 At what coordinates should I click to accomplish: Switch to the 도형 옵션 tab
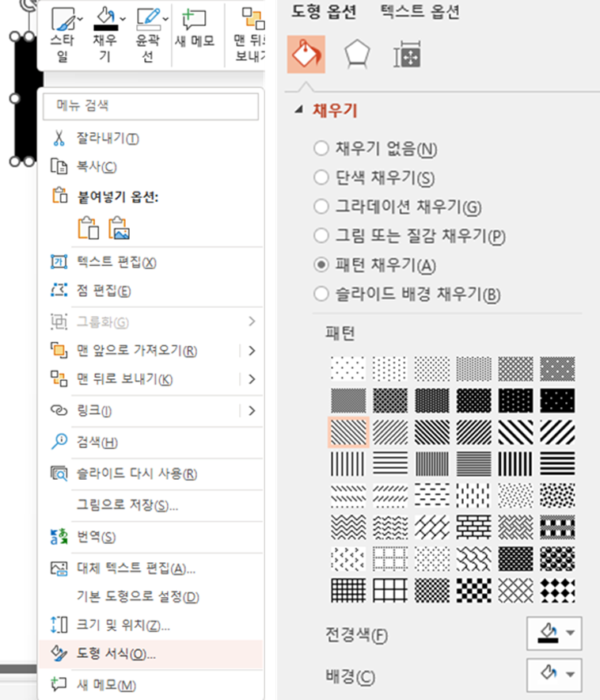pos(324,11)
